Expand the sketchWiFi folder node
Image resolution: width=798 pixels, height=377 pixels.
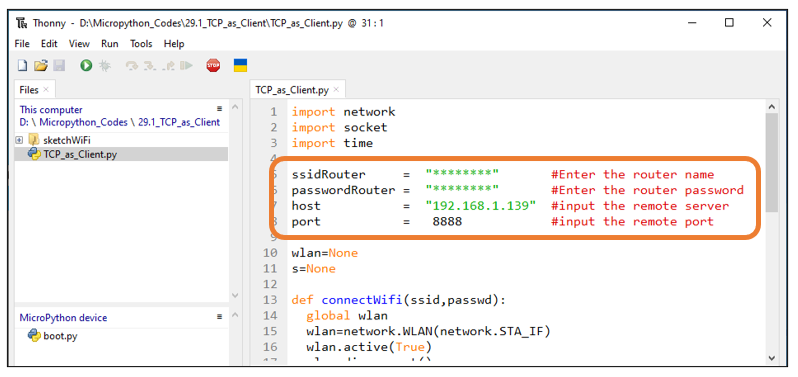(x=19, y=140)
